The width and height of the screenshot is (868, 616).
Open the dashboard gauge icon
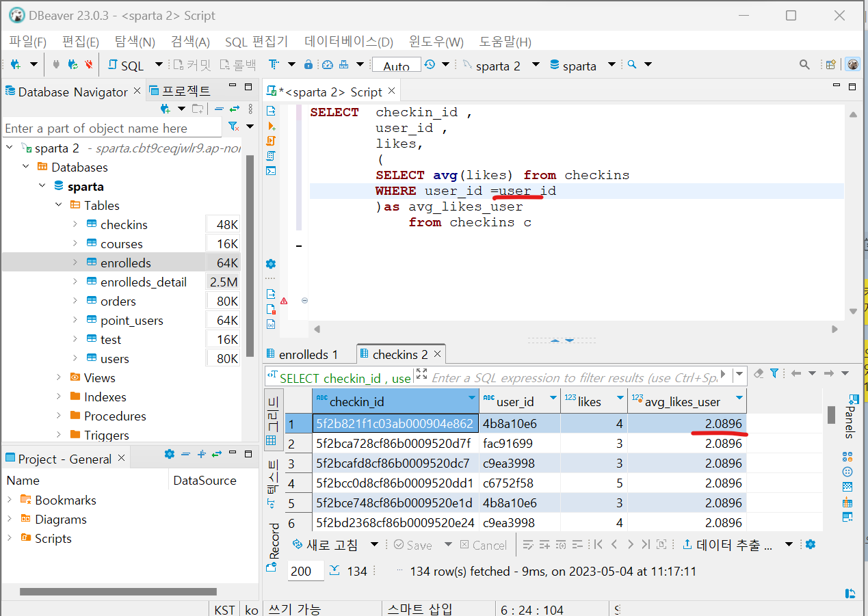pyautogui.click(x=327, y=65)
